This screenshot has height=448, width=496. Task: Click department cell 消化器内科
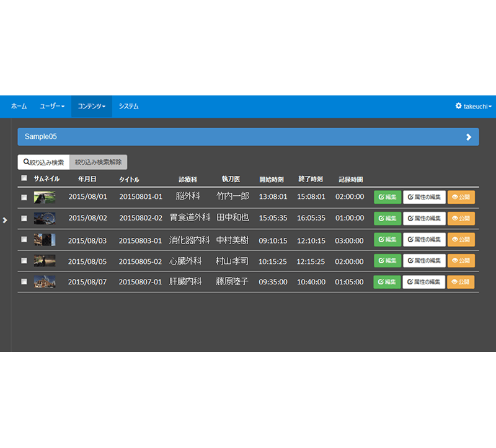click(x=190, y=240)
